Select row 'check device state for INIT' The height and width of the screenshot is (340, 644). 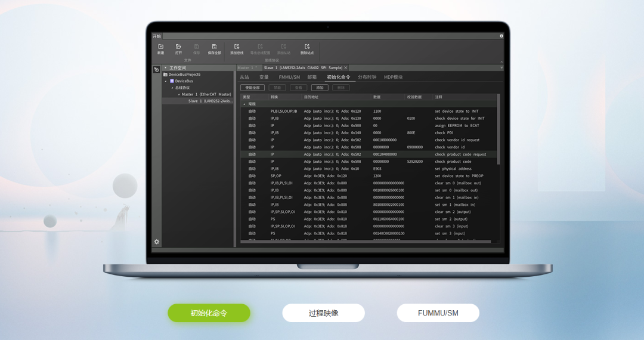coord(369,118)
